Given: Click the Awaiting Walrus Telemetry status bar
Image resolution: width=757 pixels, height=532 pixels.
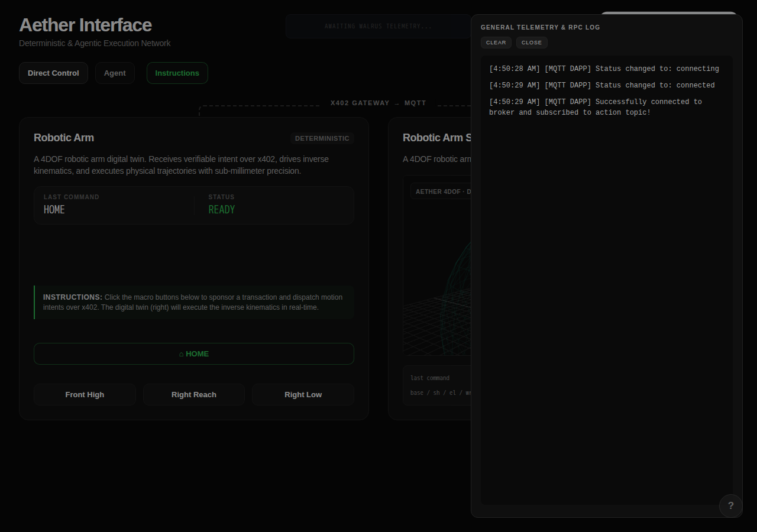Looking at the screenshot, I should 378,27.
